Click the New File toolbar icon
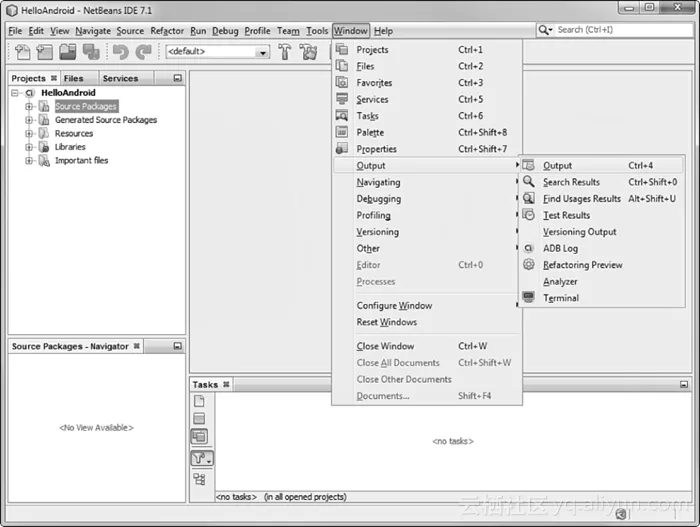The image size is (700, 527). (22, 52)
